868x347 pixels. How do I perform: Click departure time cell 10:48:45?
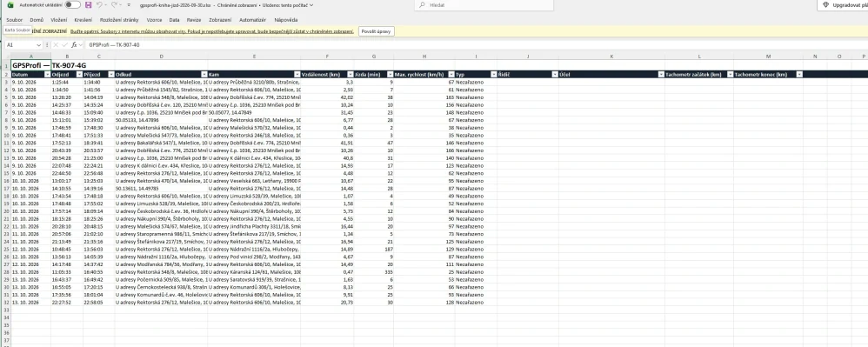[x=67, y=250]
